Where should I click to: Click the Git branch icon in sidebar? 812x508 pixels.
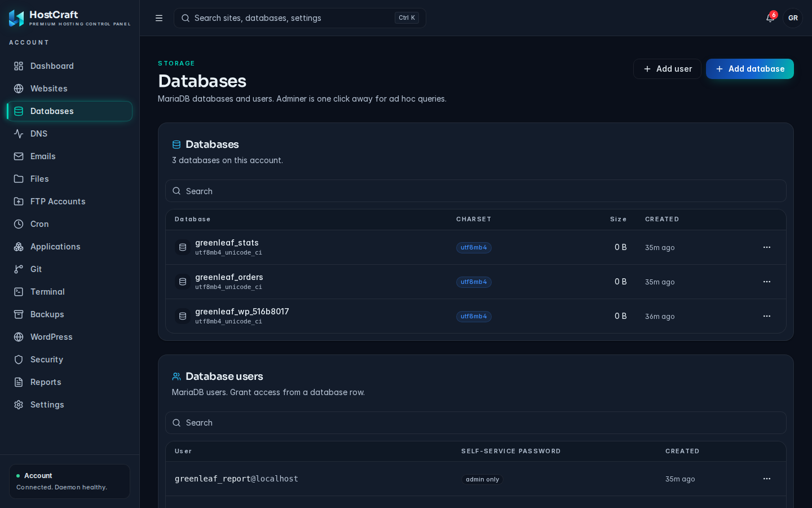[19, 269]
